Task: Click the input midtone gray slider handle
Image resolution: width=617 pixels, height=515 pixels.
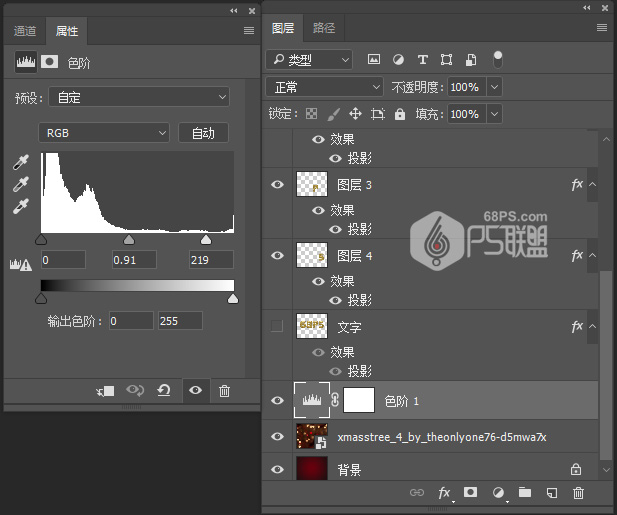Action: click(x=129, y=240)
